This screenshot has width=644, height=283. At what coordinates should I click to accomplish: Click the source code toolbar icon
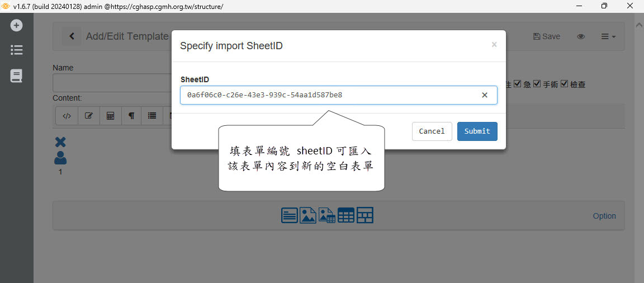pyautogui.click(x=67, y=116)
